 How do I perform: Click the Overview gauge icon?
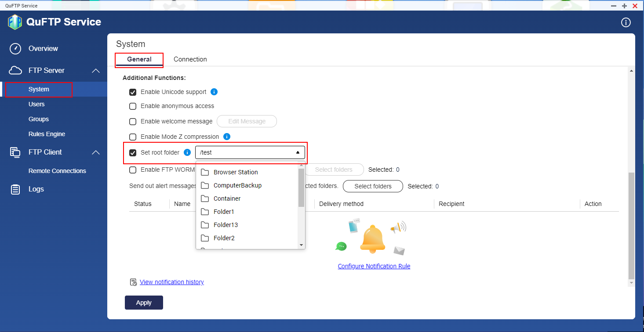(15, 49)
